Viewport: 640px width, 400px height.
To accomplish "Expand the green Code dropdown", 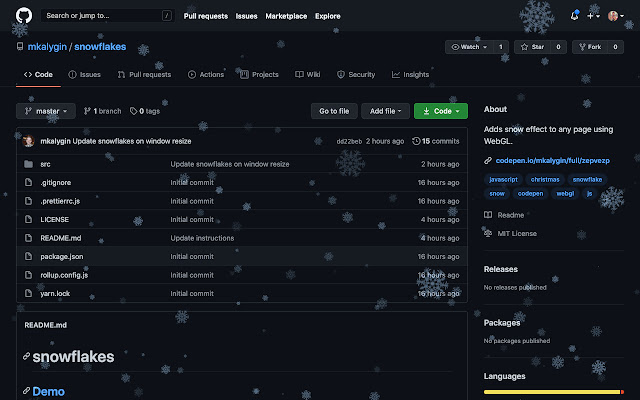I will [x=440, y=111].
